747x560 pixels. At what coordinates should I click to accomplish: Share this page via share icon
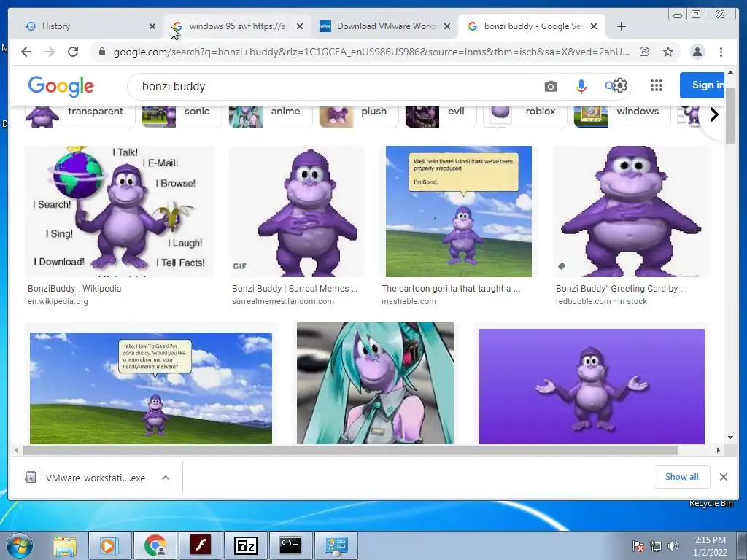[645, 52]
